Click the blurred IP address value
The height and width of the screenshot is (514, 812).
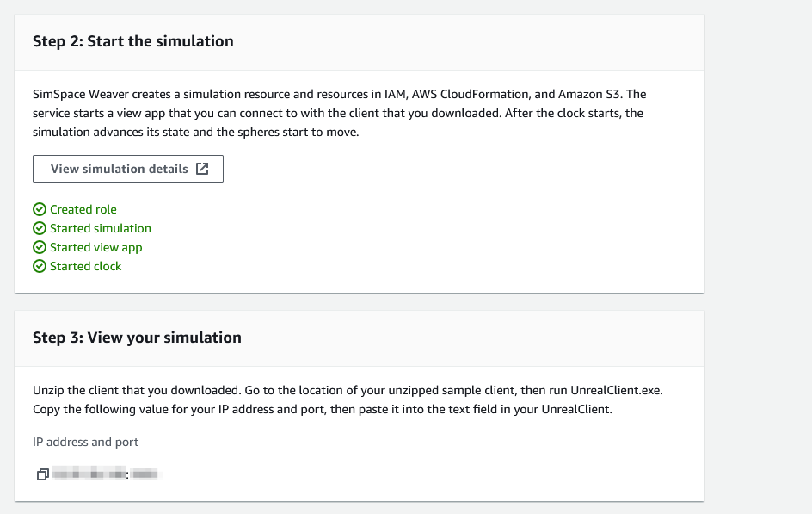point(89,474)
